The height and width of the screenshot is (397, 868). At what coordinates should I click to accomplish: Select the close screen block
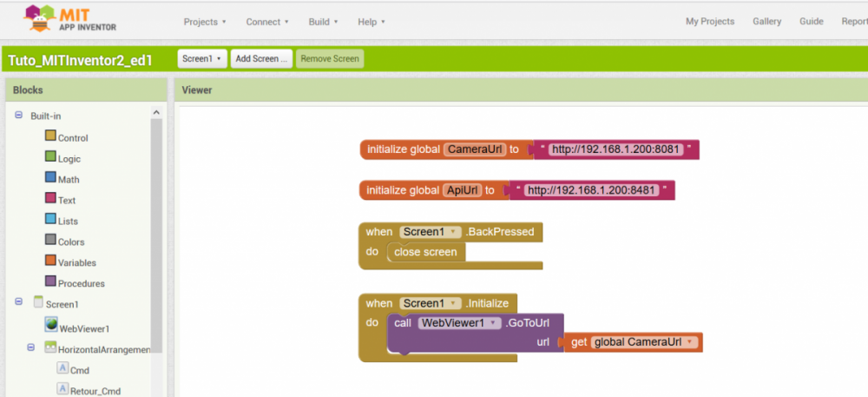pos(425,252)
